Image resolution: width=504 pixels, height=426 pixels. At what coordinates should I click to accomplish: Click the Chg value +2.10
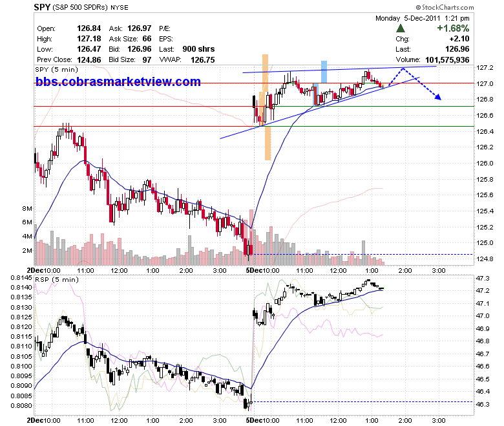[459, 39]
